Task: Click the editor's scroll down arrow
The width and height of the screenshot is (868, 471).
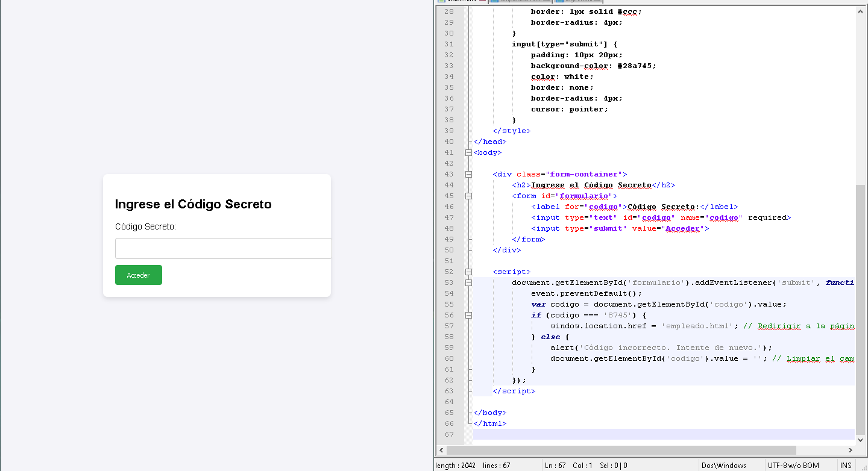Action: coord(861,440)
